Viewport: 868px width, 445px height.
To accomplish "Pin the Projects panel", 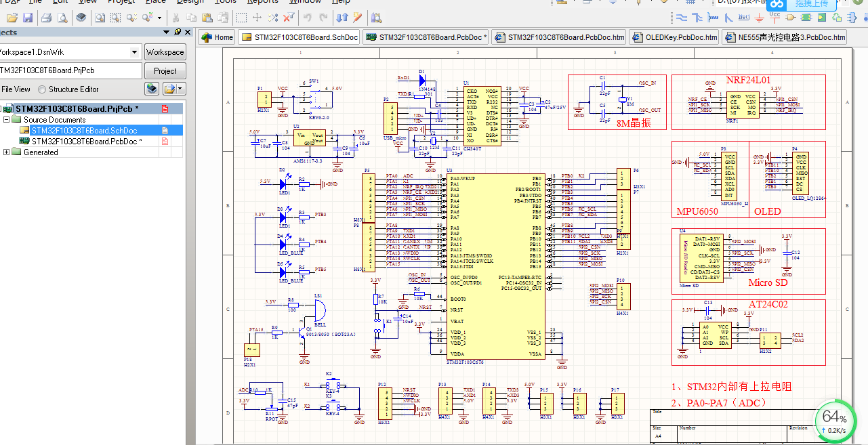I will click(x=178, y=32).
